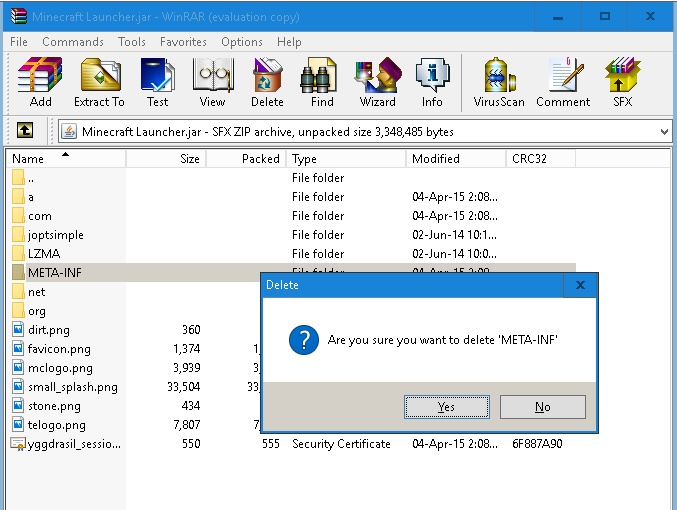This screenshot has height=510, width=677.
Task: Click the favicon.png file icon
Action: [x=18, y=348]
